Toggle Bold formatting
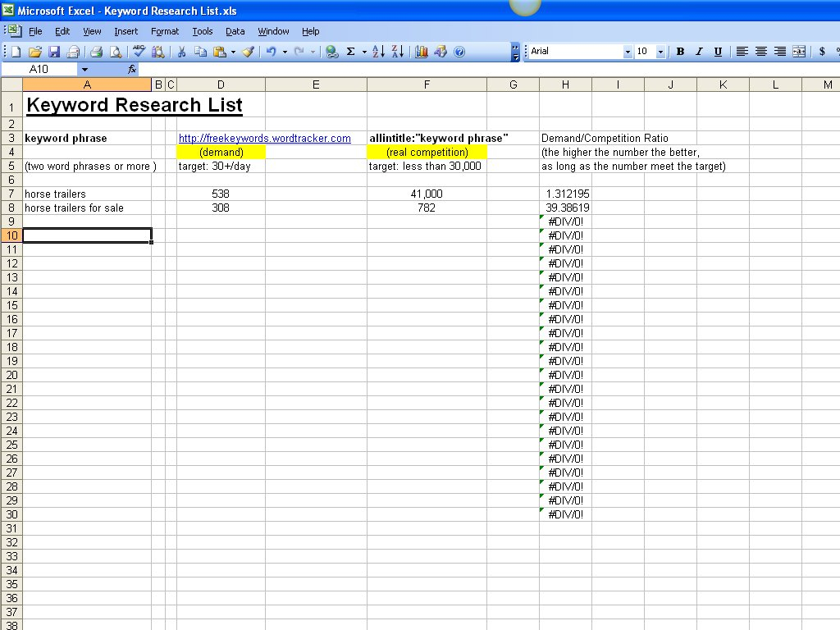This screenshot has width=840, height=630. point(680,52)
